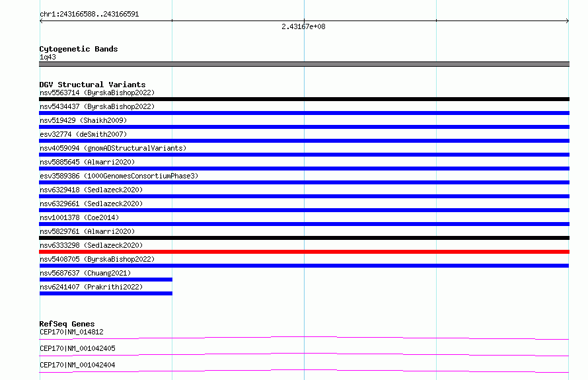Open variant nsv1001378 (Coe2014) label
Image resolution: width=588 pixels, height=380 pixels.
(x=79, y=217)
